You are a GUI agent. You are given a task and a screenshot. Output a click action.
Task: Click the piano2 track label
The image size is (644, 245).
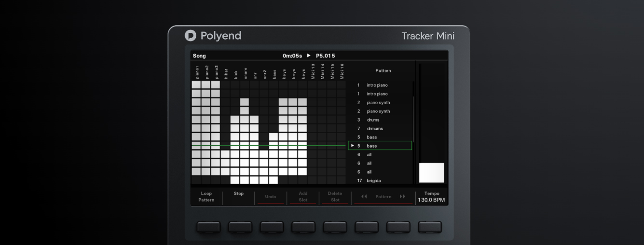click(206, 72)
